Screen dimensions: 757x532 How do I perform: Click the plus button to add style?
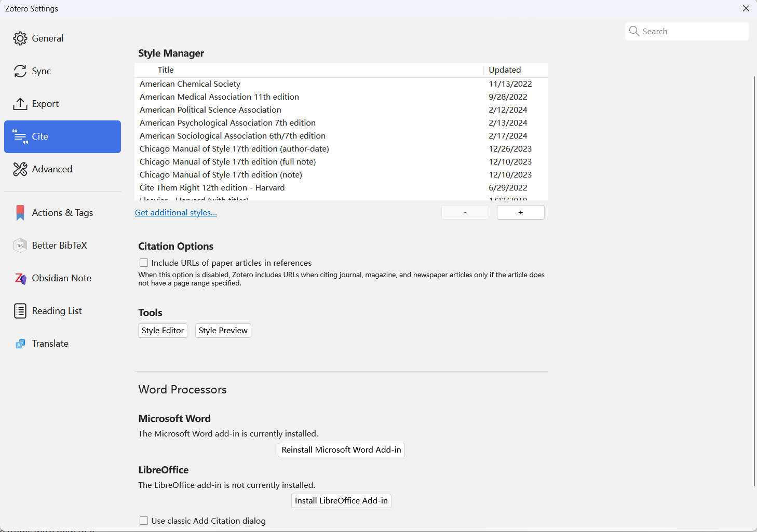pos(520,212)
